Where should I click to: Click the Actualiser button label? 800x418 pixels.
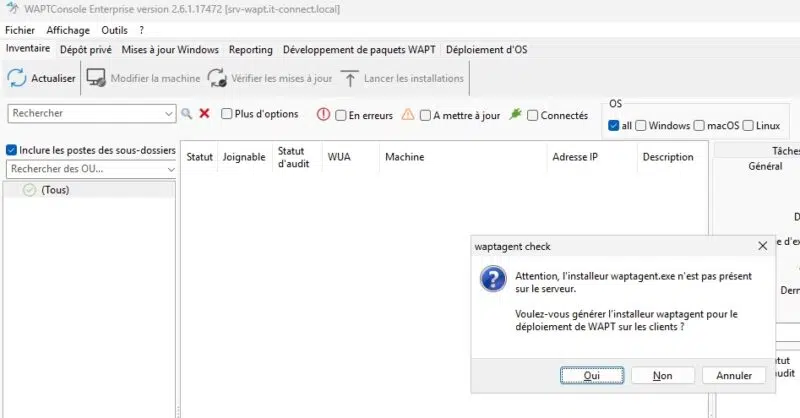[53, 78]
